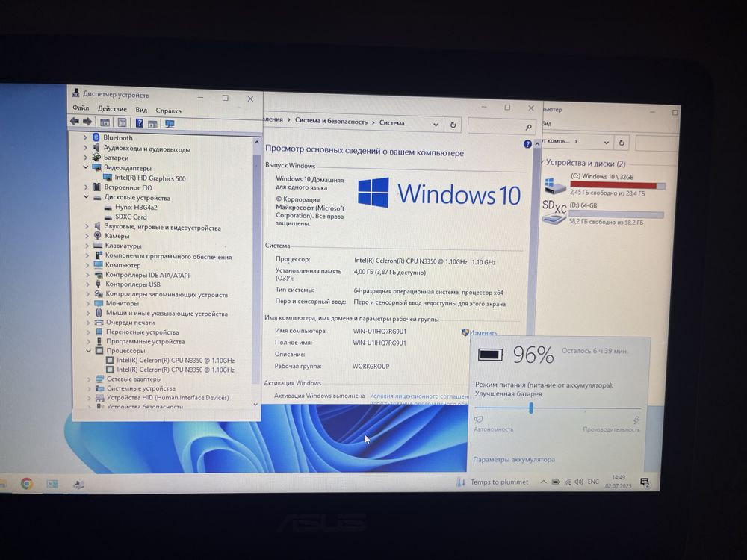Expand the Bluetooth node
Viewport: 747px width, 560px height.
(x=85, y=137)
